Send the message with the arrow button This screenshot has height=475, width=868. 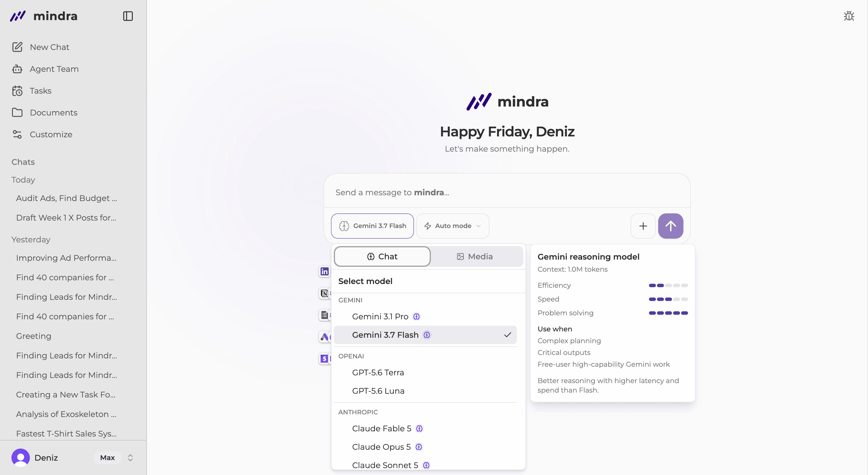[x=671, y=226]
